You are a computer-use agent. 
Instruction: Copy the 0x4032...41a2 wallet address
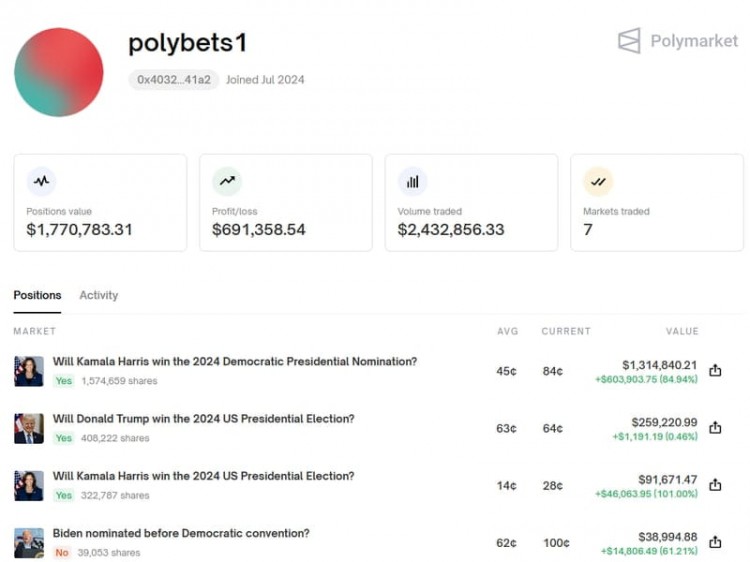[174, 80]
